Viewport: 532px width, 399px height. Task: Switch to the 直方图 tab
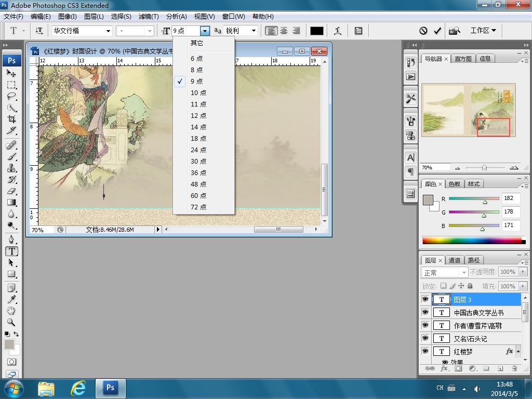point(463,59)
